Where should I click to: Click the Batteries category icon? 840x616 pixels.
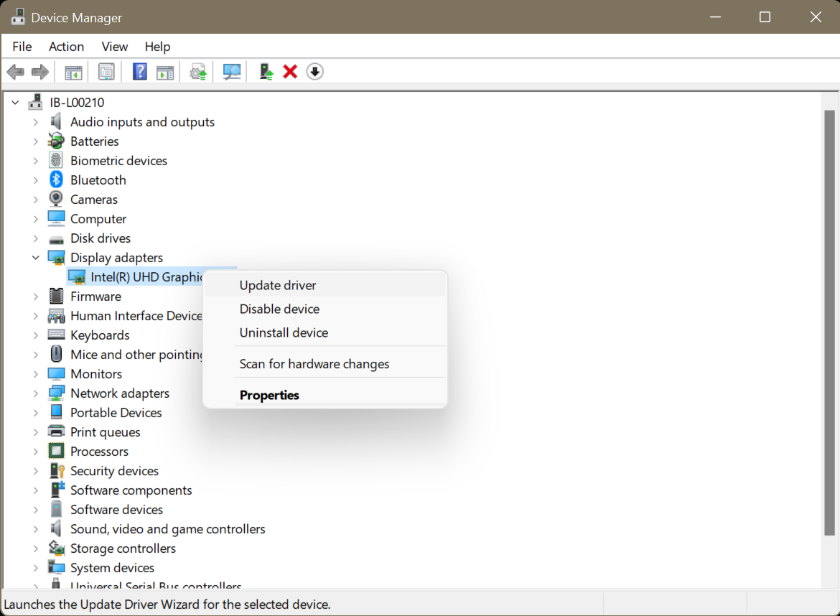[x=56, y=141]
